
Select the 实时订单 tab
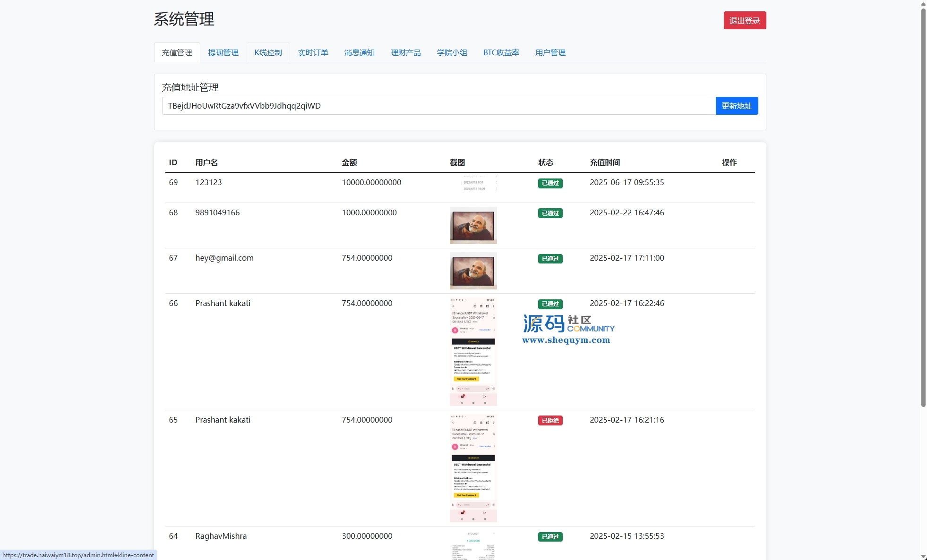[313, 52]
